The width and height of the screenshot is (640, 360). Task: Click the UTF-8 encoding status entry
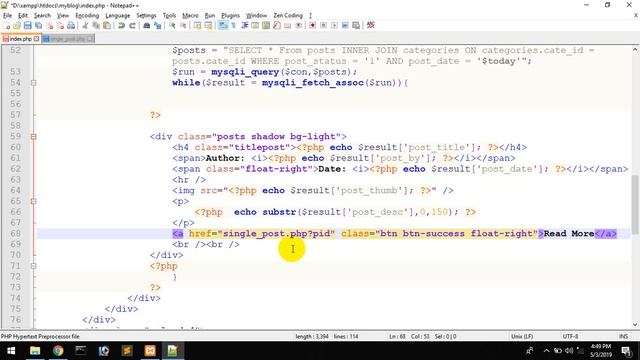570,336
